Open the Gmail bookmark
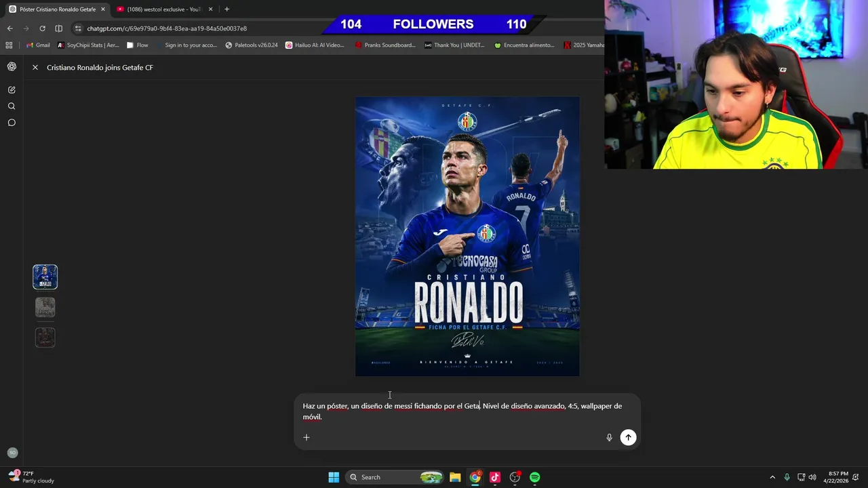 pos(38,45)
